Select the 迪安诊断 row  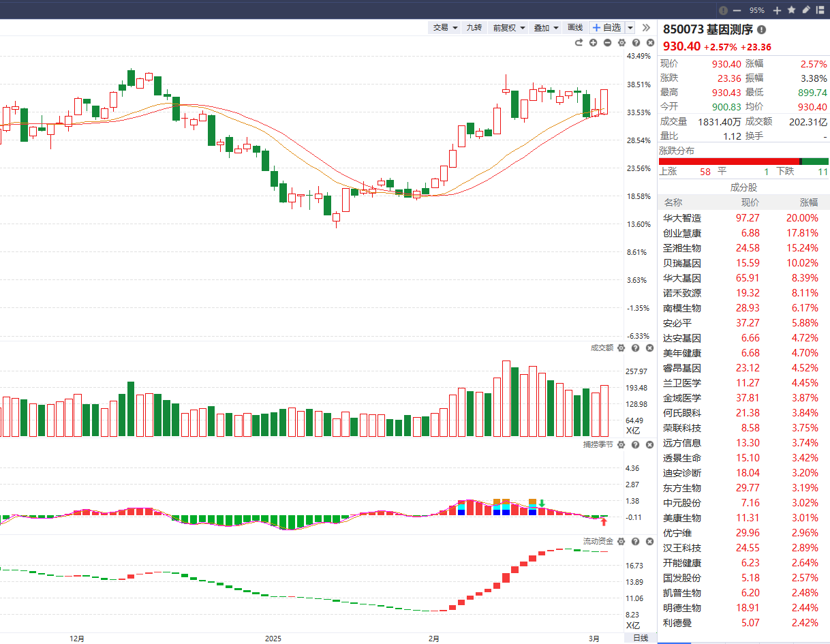743,473
